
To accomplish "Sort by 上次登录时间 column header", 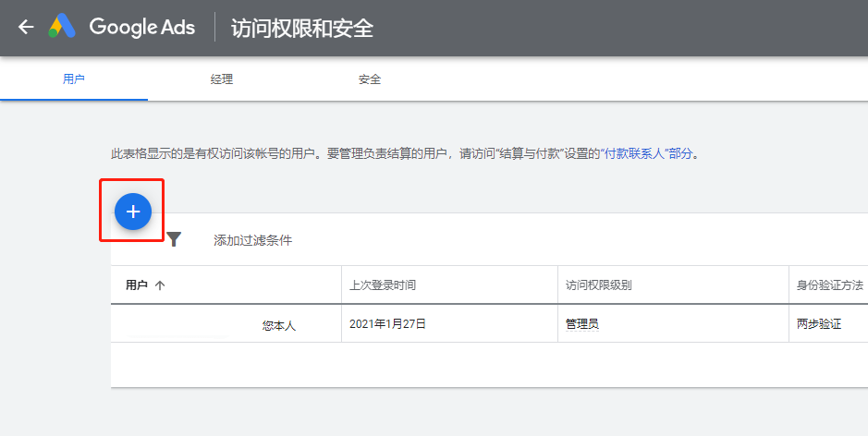I will pyautogui.click(x=384, y=285).
